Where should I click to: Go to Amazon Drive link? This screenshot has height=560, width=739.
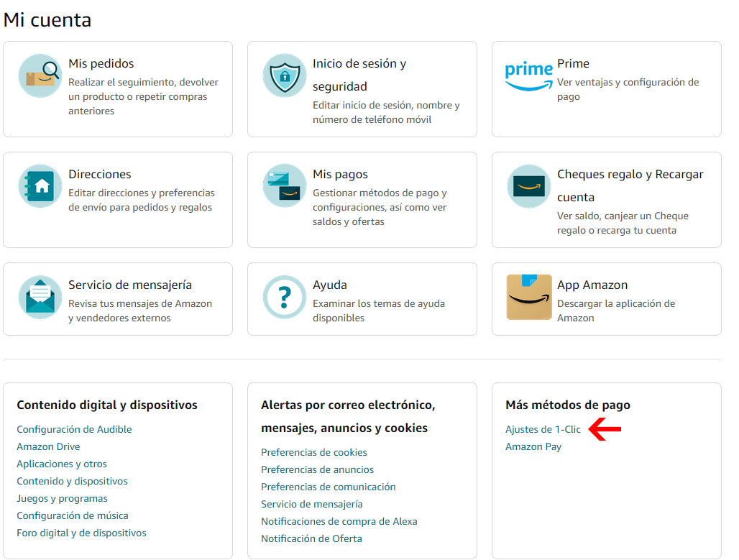click(48, 446)
